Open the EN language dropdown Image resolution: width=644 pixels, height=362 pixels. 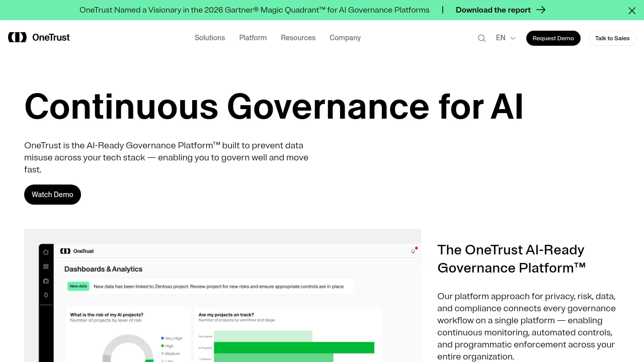[x=506, y=38]
